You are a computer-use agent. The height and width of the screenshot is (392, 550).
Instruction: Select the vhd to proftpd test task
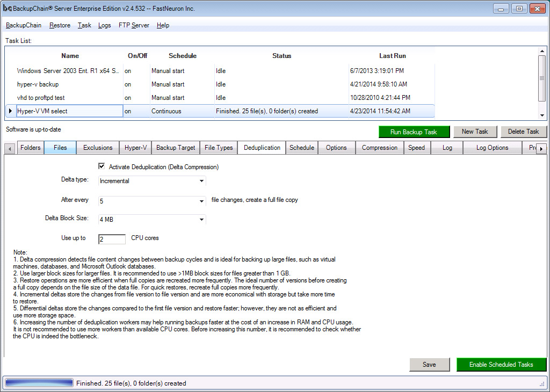tap(220, 98)
